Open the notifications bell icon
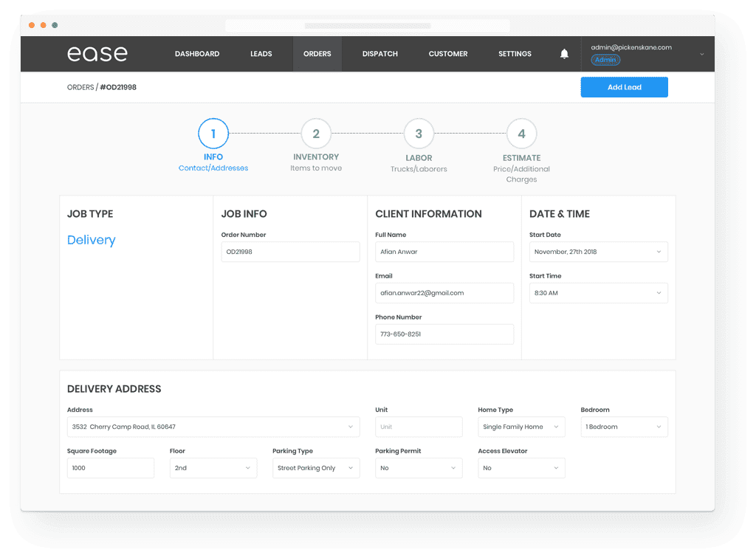This screenshot has height=558, width=756. [x=564, y=53]
